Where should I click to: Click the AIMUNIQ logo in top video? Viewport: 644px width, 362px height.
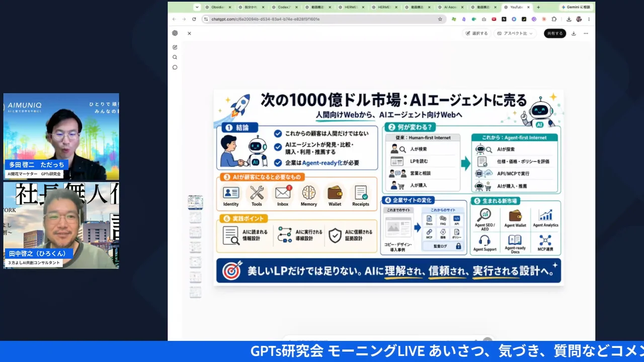pos(25,105)
